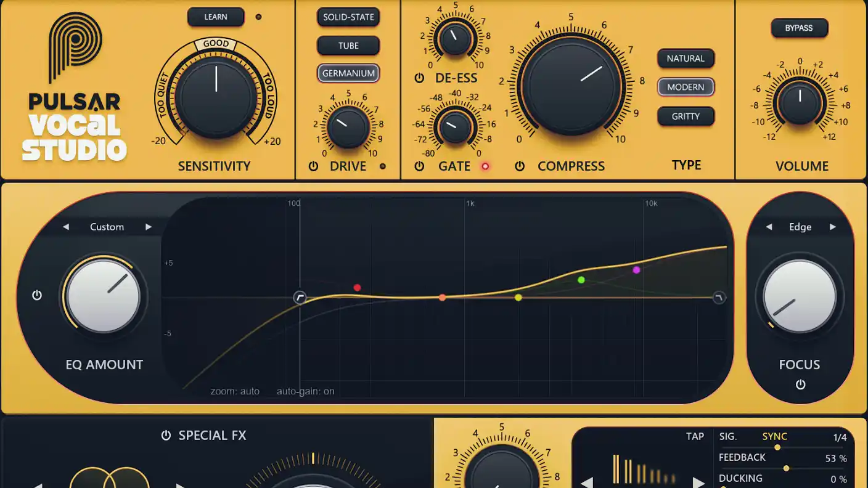Click the FEEDBACK slider handle
The image size is (868, 488).
786,468
